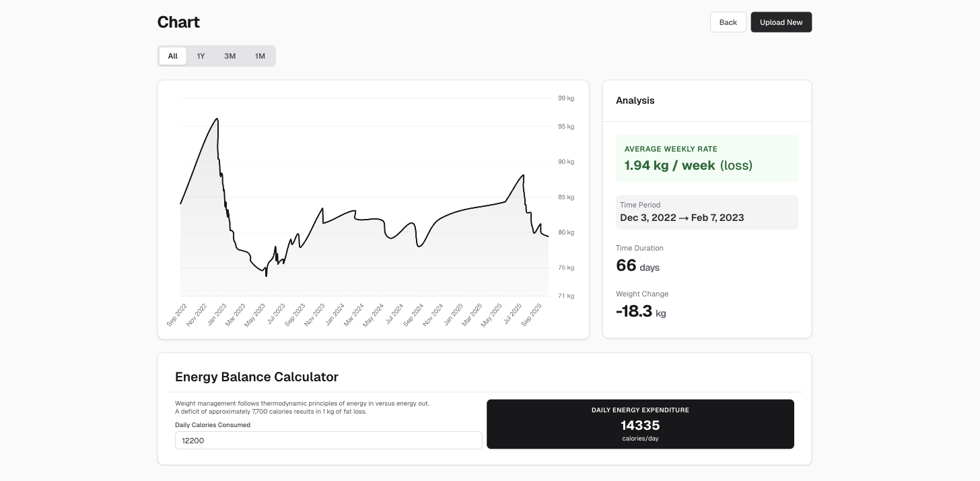
Task: Click the Sep 2022 axis label
Action: [176, 313]
